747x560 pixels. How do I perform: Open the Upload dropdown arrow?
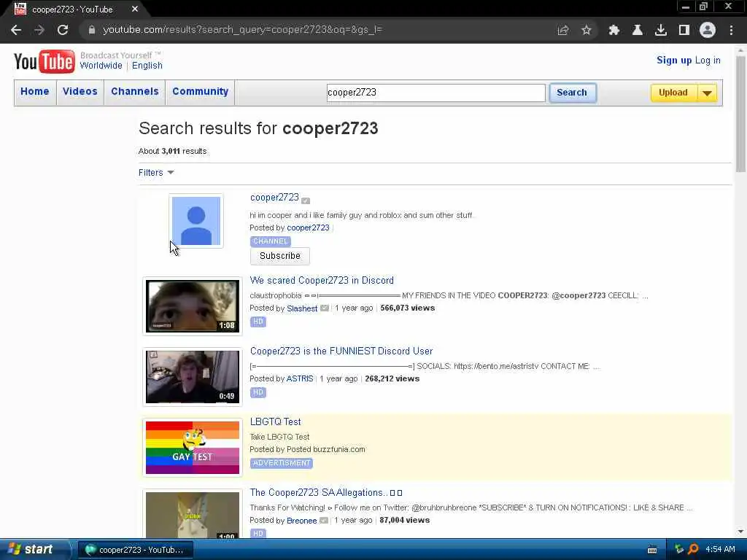(x=708, y=93)
